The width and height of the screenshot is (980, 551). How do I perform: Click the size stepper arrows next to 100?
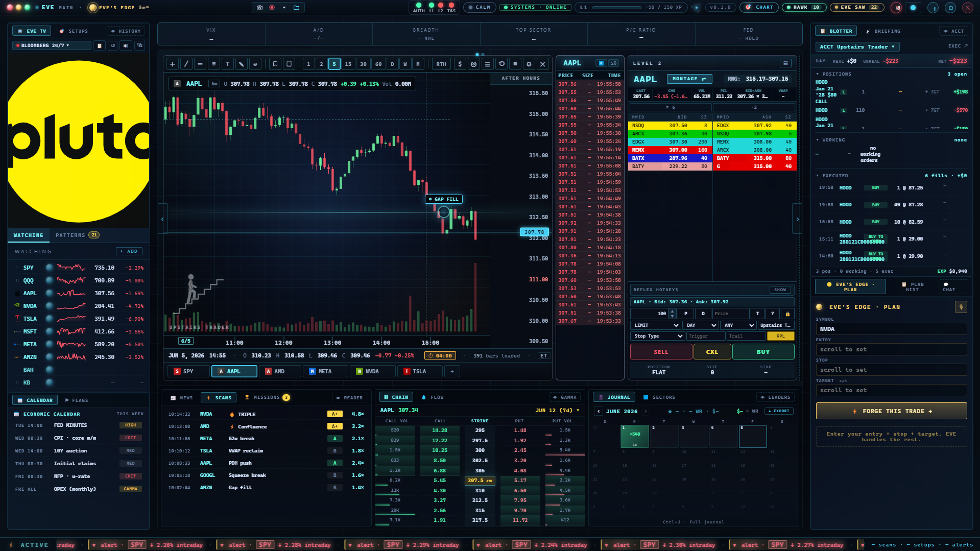point(672,314)
